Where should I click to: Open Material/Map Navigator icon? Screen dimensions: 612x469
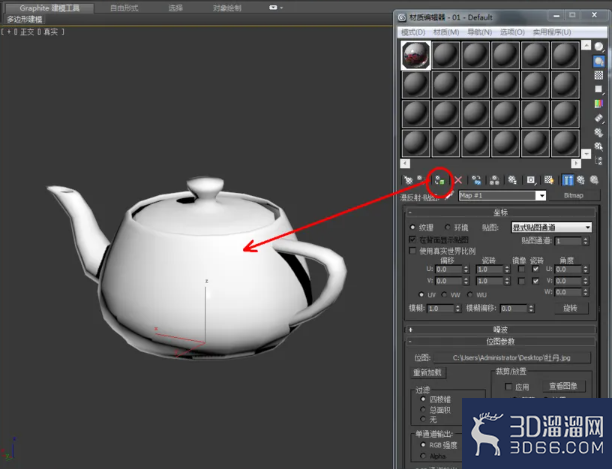[599, 160]
